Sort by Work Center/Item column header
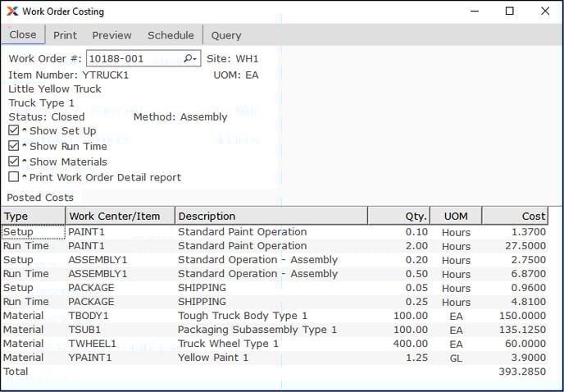Screen dimensions: 564x392 [120, 217]
